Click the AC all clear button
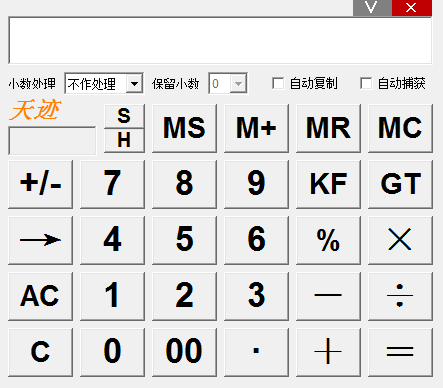443x388 pixels. coord(40,296)
